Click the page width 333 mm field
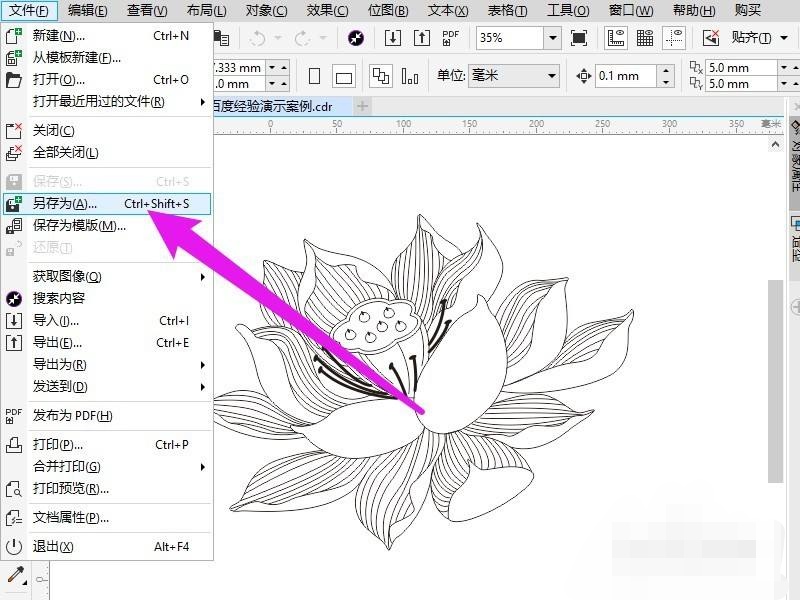The height and width of the screenshot is (600, 800). coord(238,68)
